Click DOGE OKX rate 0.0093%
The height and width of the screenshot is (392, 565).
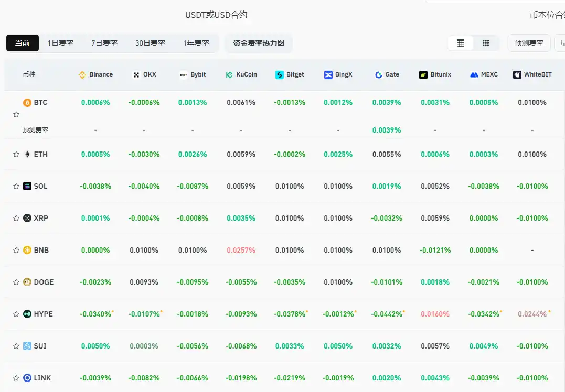pos(144,282)
